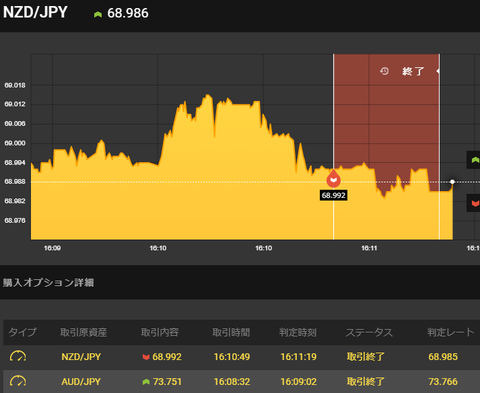480x393 pixels.
Task: Click the タイプ column header
Action: [x=22, y=332]
